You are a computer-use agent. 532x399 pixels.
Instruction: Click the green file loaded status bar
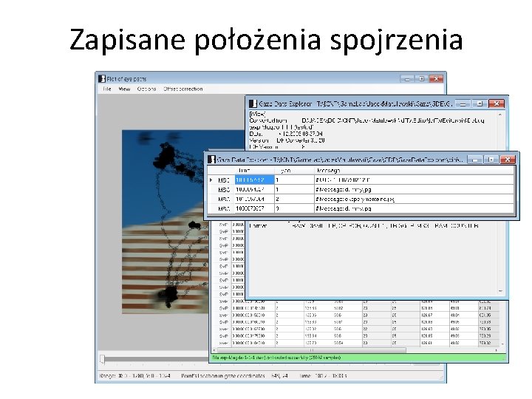358,358
